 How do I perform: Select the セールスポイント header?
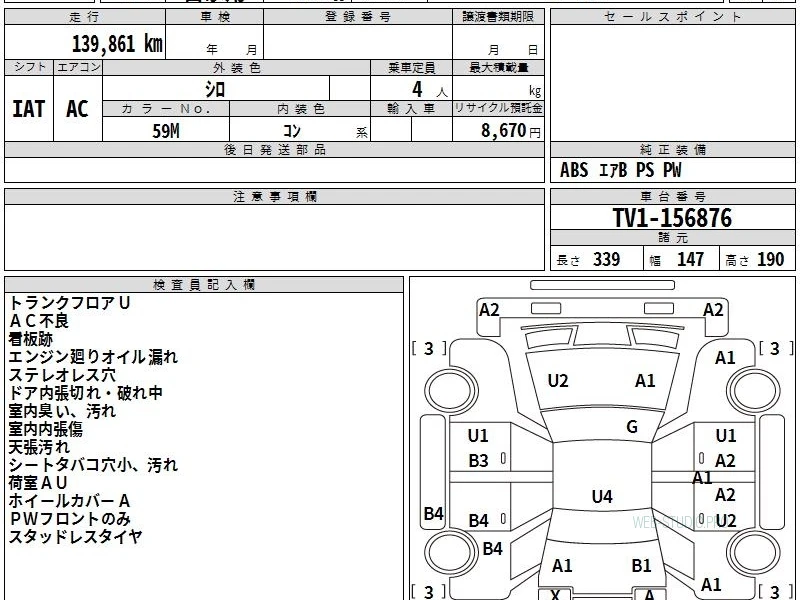click(x=672, y=17)
